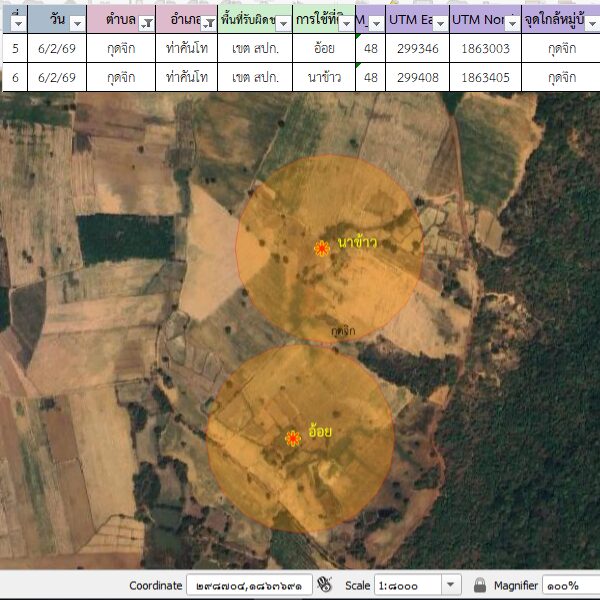Select the อ้อย cell in row 5
This screenshot has width=600, height=600.
[324, 48]
